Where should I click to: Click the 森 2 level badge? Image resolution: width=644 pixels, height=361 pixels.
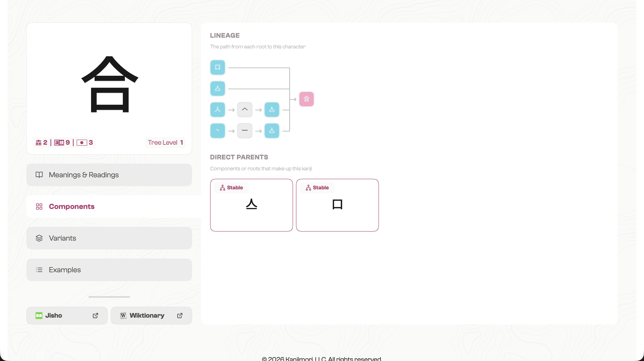pos(41,142)
